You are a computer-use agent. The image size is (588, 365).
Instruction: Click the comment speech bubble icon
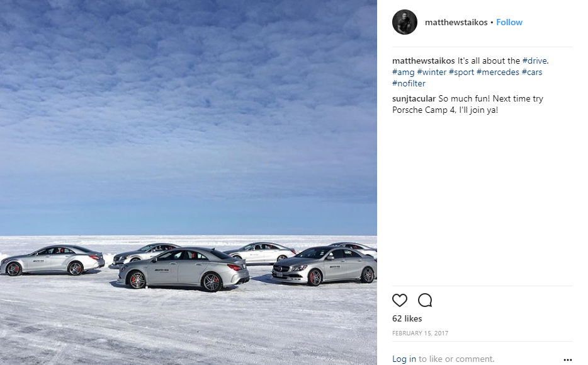tap(425, 301)
